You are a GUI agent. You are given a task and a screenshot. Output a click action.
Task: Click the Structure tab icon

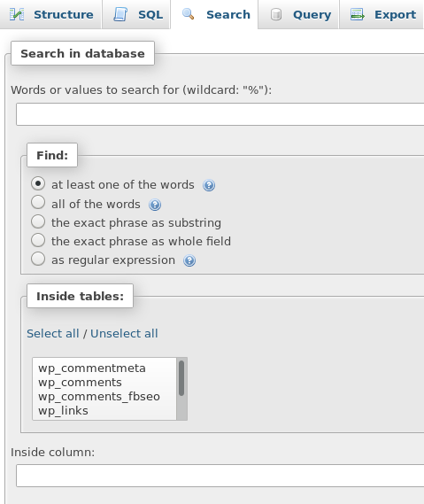tap(17, 14)
